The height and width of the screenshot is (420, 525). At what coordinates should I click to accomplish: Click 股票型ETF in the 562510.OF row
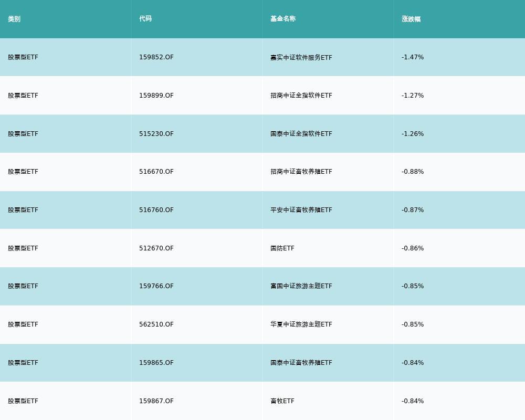pyautogui.click(x=23, y=324)
